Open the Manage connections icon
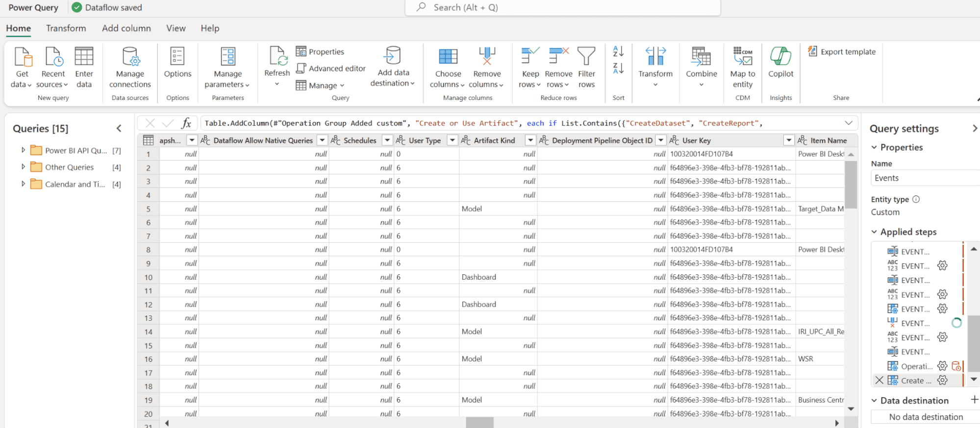 tap(130, 57)
